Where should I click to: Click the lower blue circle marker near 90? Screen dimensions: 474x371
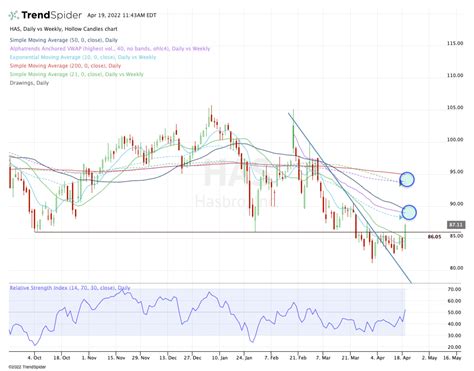[409, 212]
